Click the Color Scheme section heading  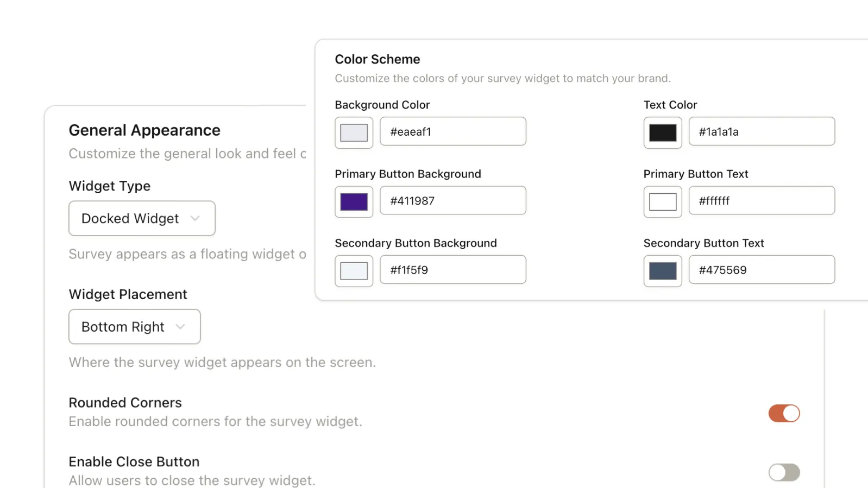tap(378, 59)
